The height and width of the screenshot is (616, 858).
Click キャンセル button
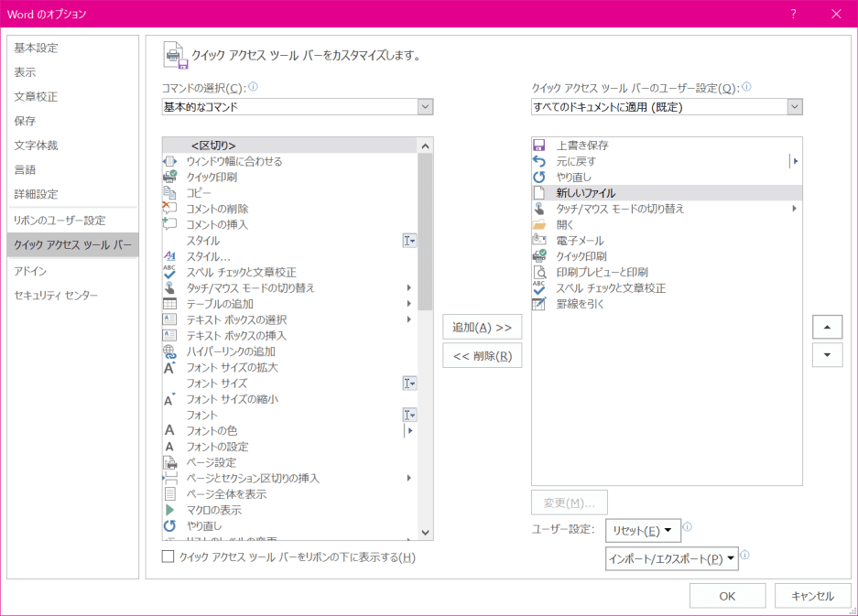(x=812, y=596)
